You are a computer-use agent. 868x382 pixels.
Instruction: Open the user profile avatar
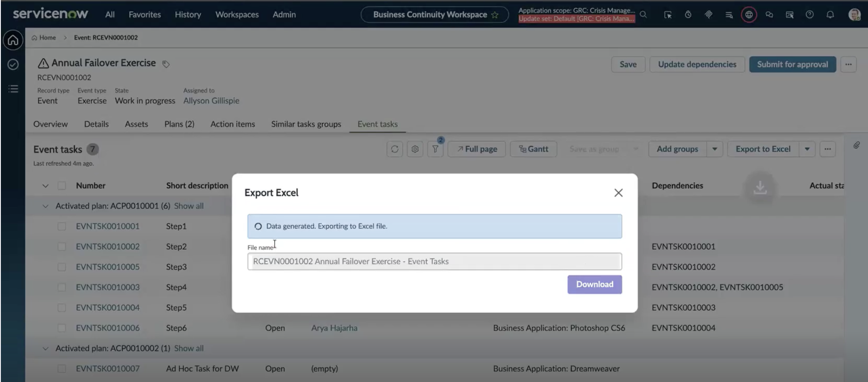coord(854,14)
